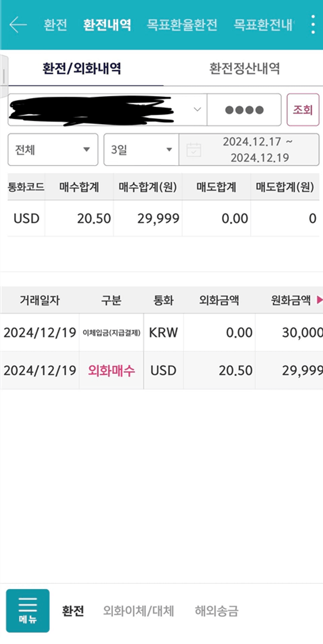This screenshot has height=644, width=323.
Task: Go back with the left arrow icon
Action: click(x=18, y=25)
